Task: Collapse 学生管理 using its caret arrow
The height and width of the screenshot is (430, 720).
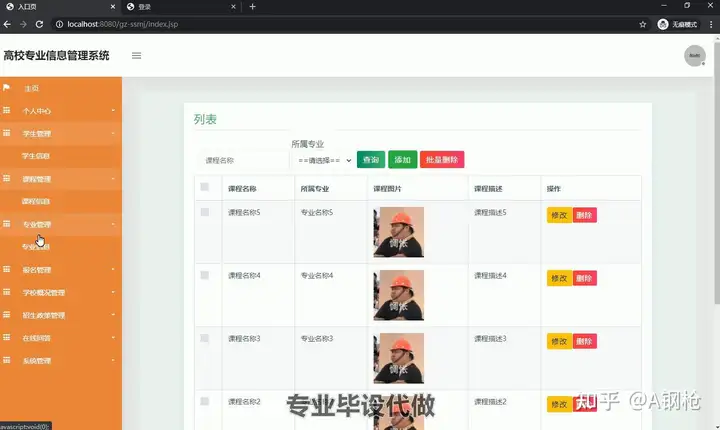Action: 113,133
